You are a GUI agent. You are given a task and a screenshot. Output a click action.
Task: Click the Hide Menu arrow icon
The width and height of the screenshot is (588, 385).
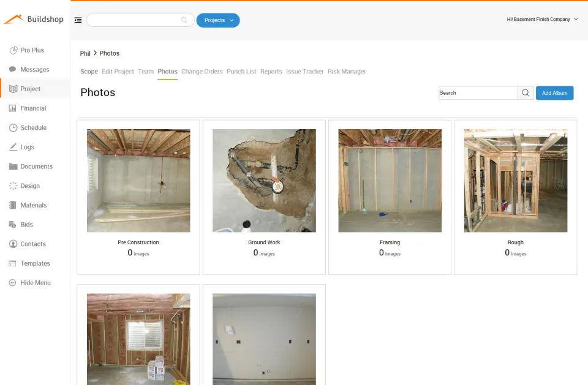click(x=12, y=283)
